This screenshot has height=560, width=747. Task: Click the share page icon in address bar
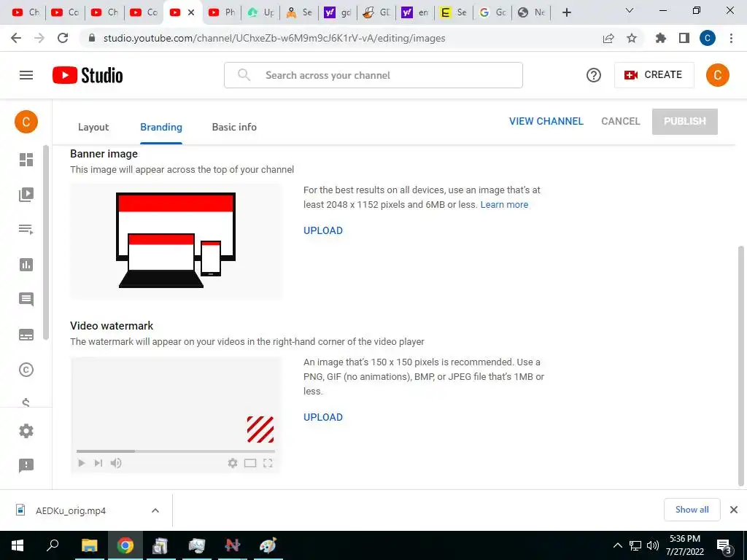(x=608, y=38)
